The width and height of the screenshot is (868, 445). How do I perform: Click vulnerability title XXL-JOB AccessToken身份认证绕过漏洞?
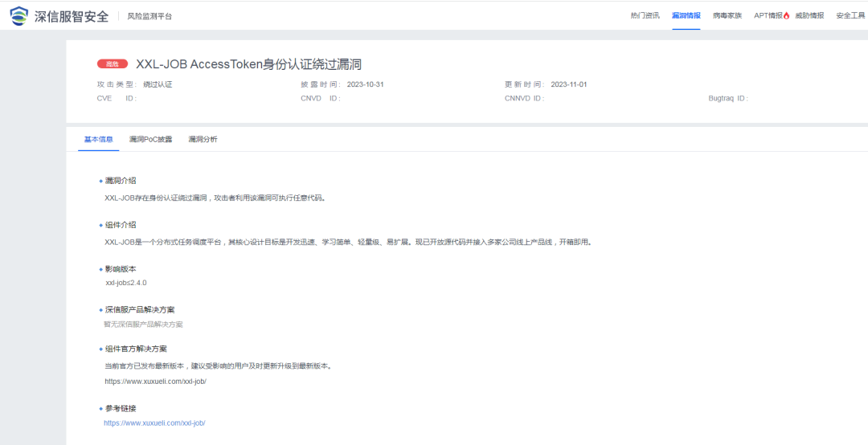pos(248,64)
